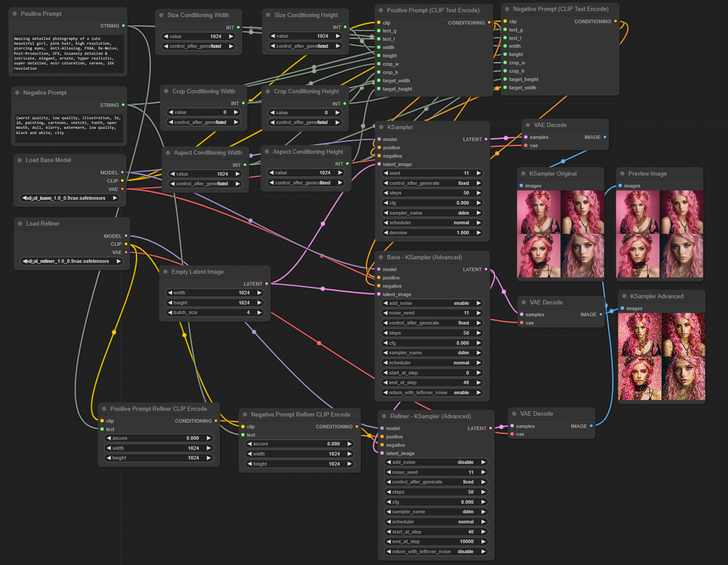The width and height of the screenshot is (728, 565).
Task: Open checkpoint dropdown in Load Base Model
Action: [x=70, y=198]
